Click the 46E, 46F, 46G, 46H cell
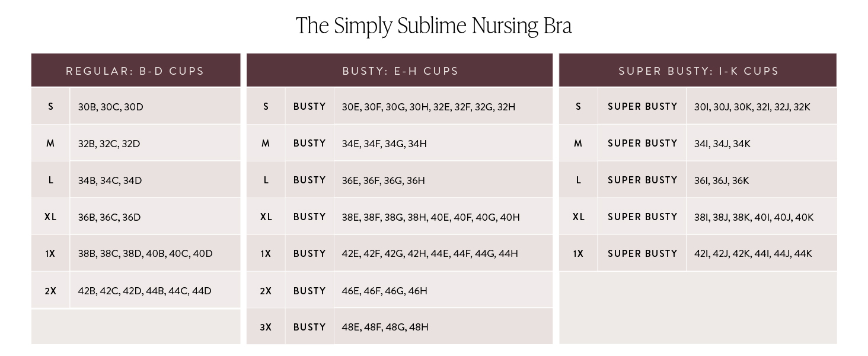Image resolution: width=868 pixels, height=356 pixels. coord(384,291)
